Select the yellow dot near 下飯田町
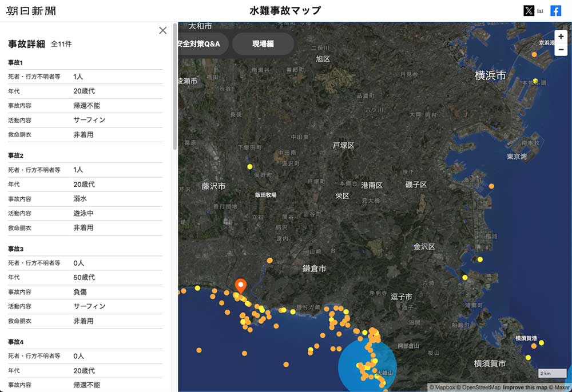The height and width of the screenshot is (392, 572). coord(250,167)
